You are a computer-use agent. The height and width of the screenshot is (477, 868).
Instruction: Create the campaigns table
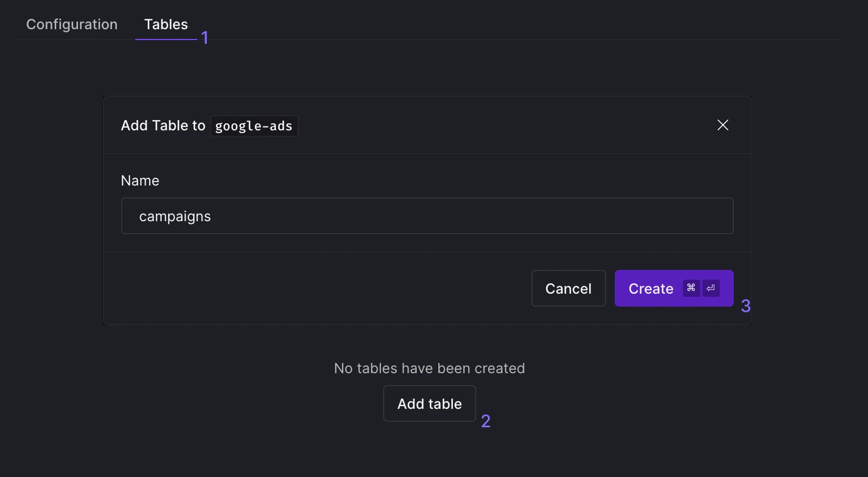[x=674, y=288]
